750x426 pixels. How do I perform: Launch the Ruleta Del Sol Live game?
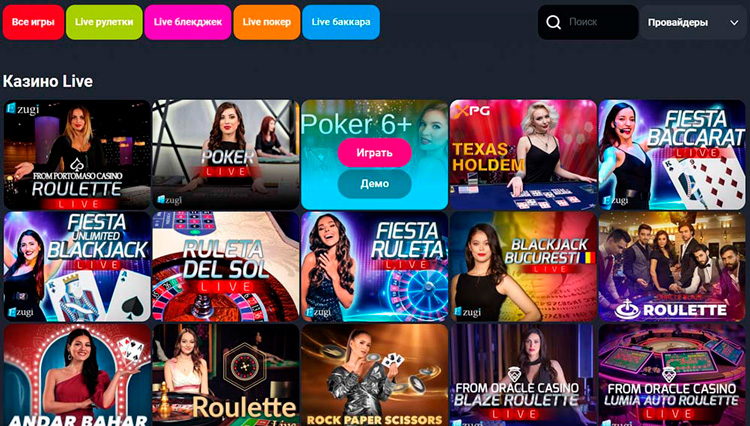point(226,266)
